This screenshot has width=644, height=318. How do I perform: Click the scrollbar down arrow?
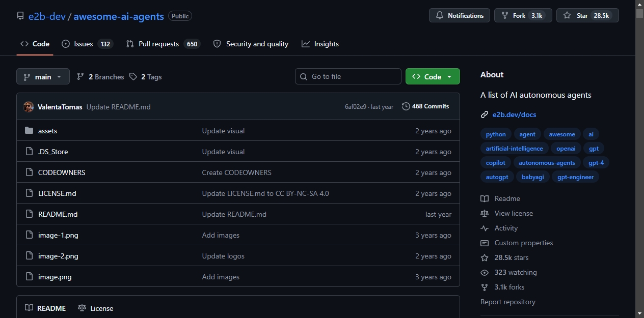tap(639, 313)
